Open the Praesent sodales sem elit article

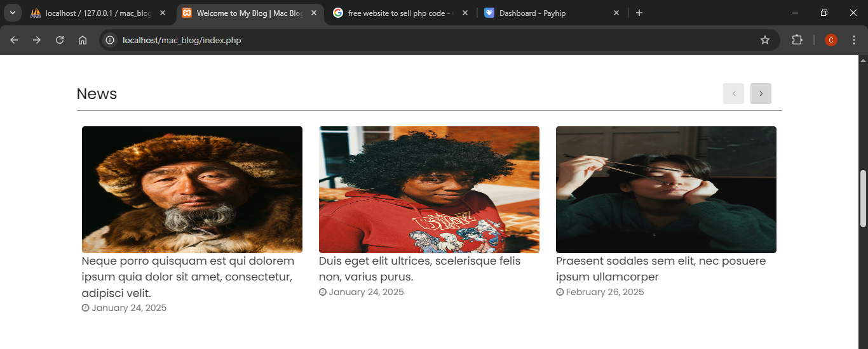tap(661, 269)
